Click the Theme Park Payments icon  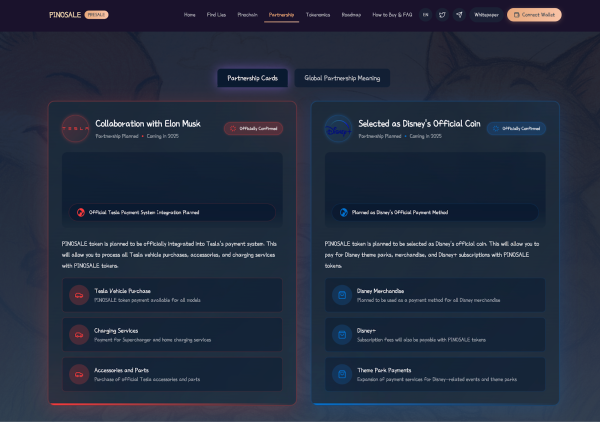point(341,374)
